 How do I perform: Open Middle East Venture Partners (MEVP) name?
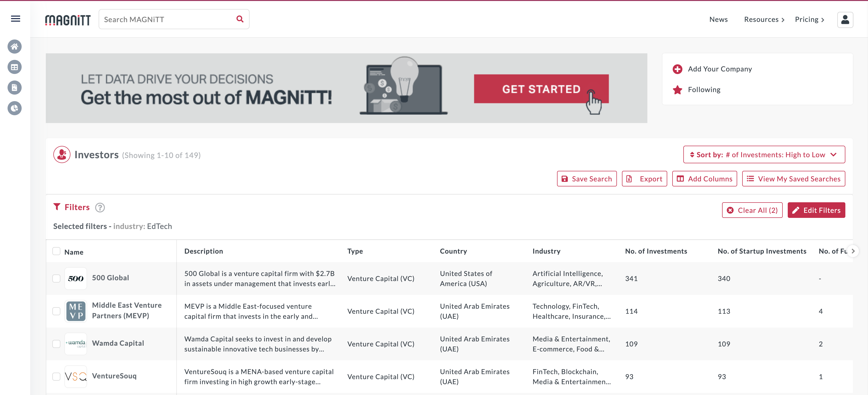[x=127, y=310]
